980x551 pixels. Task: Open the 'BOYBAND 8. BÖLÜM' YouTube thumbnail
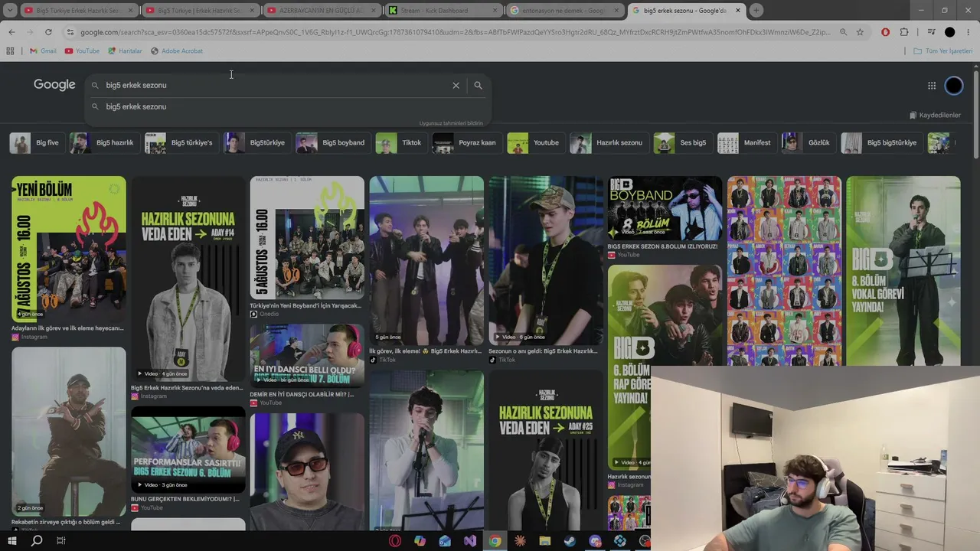(665, 207)
